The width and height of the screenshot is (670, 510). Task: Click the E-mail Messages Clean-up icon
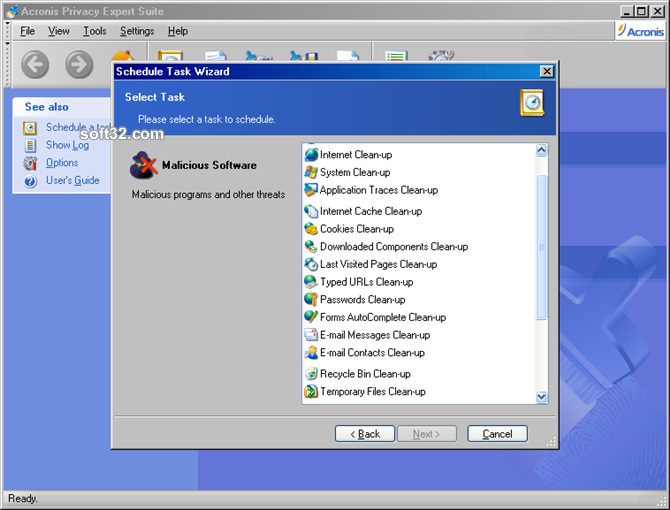[311, 334]
